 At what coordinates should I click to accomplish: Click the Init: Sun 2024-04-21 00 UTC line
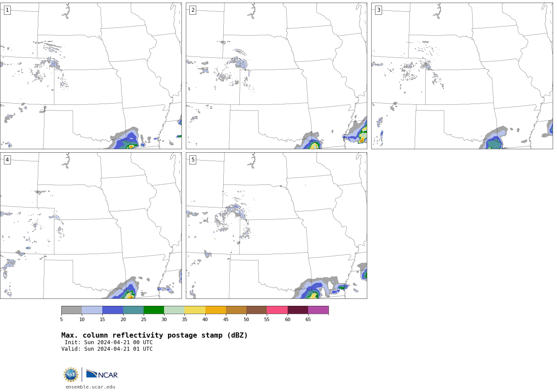109,342
